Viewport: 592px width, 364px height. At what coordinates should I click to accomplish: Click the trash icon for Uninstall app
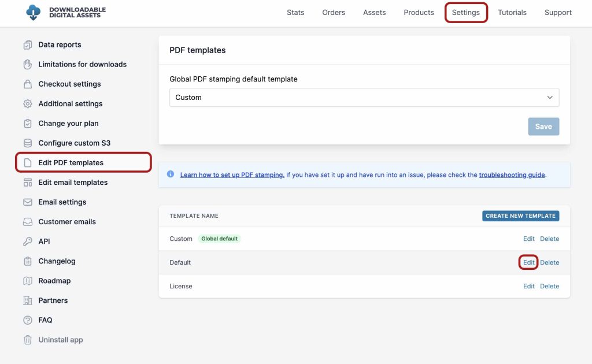28,340
